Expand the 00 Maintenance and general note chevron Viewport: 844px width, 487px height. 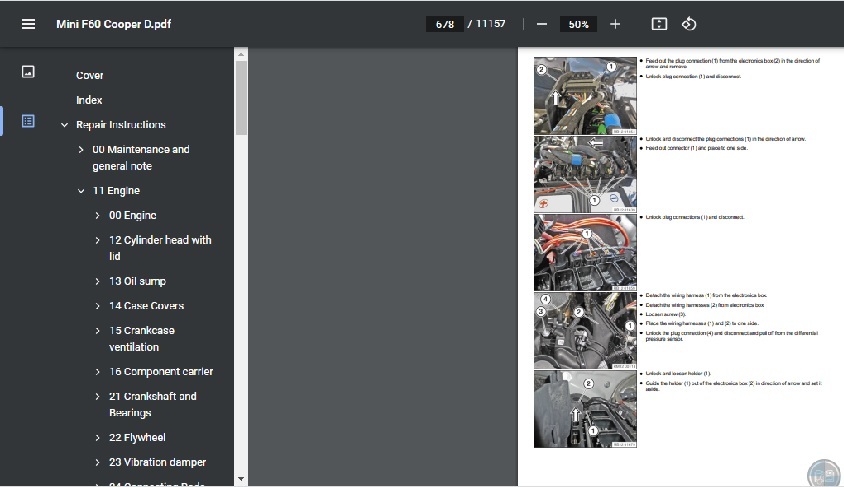81,150
